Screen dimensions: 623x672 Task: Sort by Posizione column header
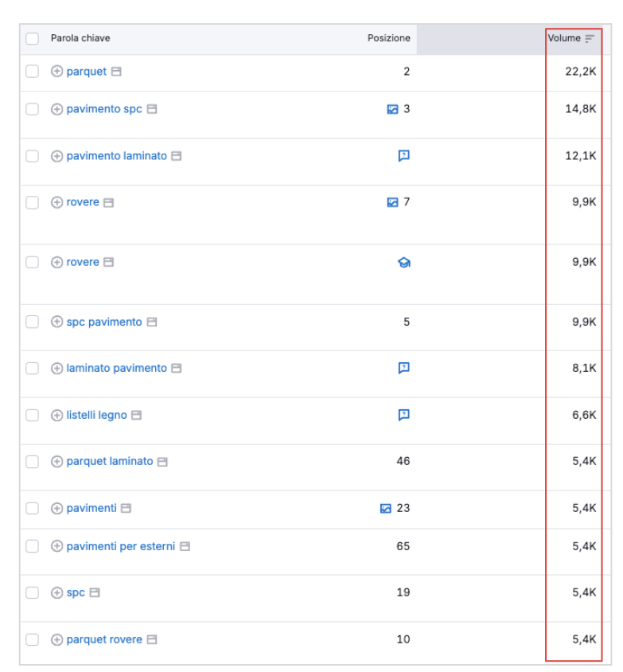[388, 38]
